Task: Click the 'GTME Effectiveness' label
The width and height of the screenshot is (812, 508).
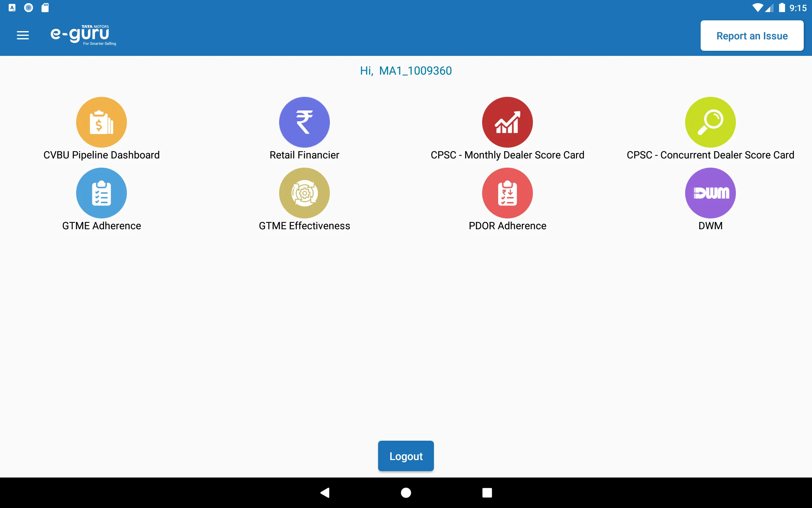Action: click(x=304, y=226)
